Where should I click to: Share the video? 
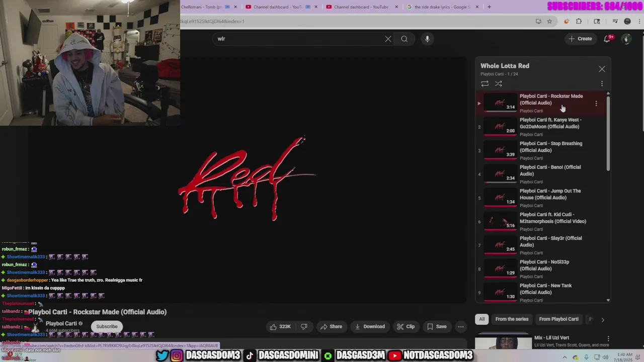[331, 326]
